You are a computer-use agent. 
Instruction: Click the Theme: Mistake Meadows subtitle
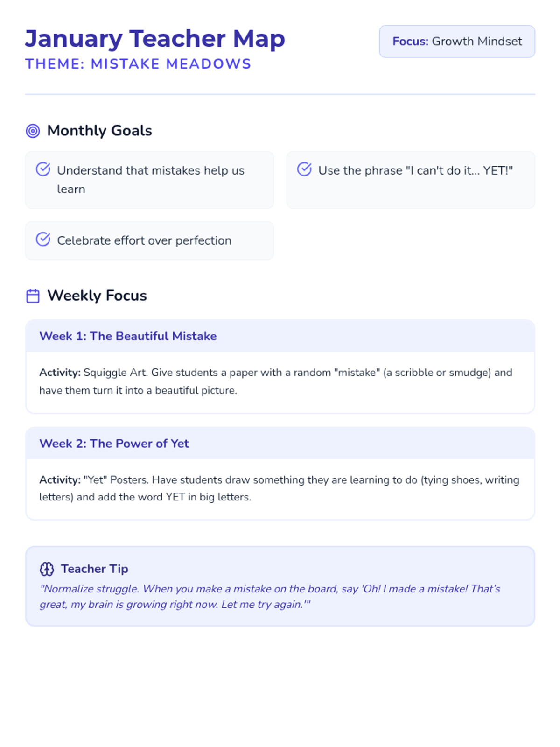click(138, 64)
